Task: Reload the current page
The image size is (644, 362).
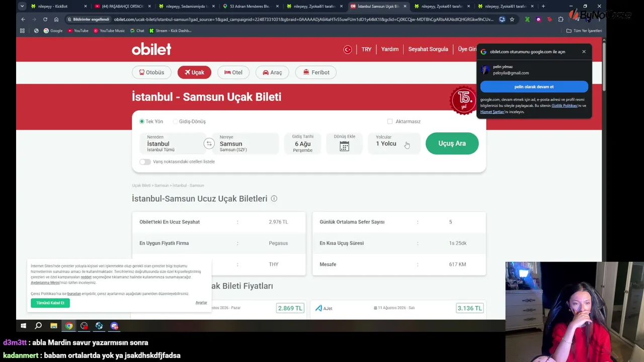Action: pyautogui.click(x=45, y=19)
